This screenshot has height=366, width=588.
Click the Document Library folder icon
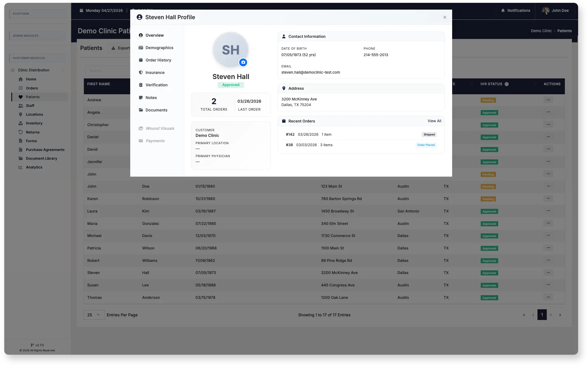click(x=21, y=158)
